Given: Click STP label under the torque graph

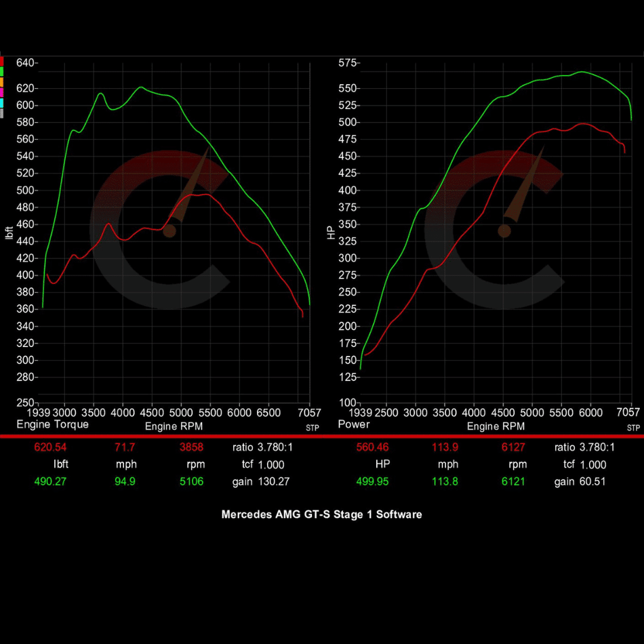Looking at the screenshot, I should click(x=312, y=428).
